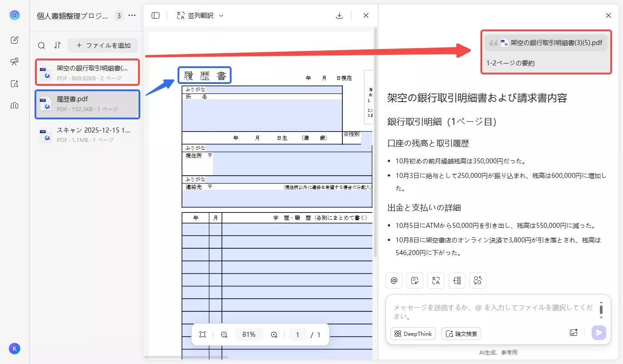Select the translation tool icon above the message box
The image size is (623, 364).
click(x=435, y=280)
